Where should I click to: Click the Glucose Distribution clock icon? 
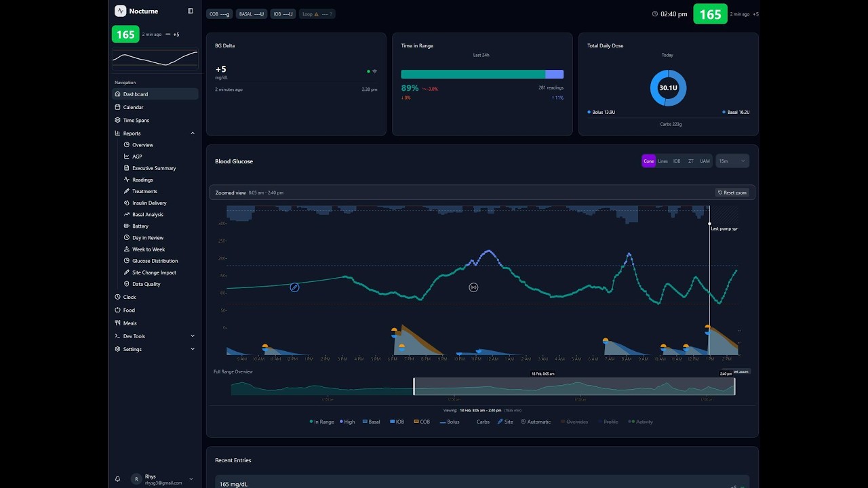tap(126, 261)
